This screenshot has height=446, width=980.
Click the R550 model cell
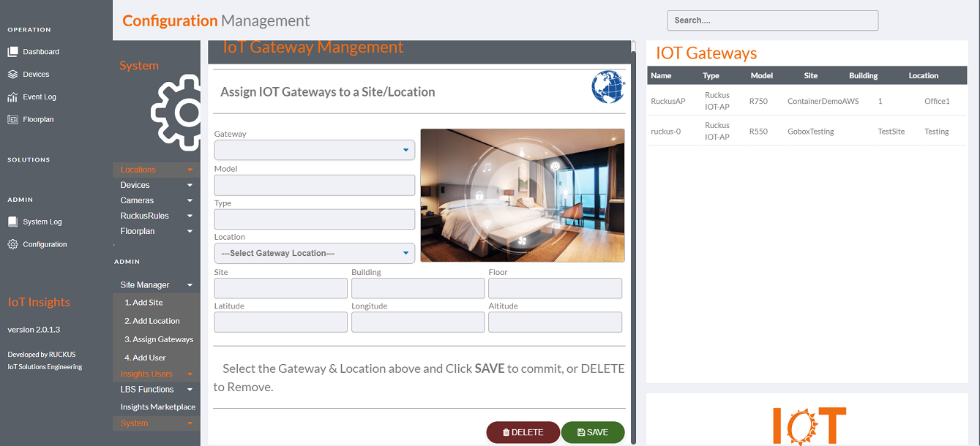click(x=759, y=132)
